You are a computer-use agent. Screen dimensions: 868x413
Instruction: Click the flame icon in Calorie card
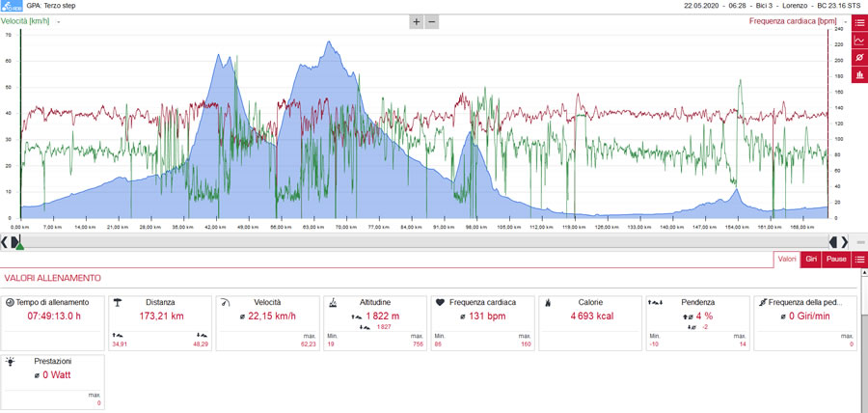click(548, 302)
